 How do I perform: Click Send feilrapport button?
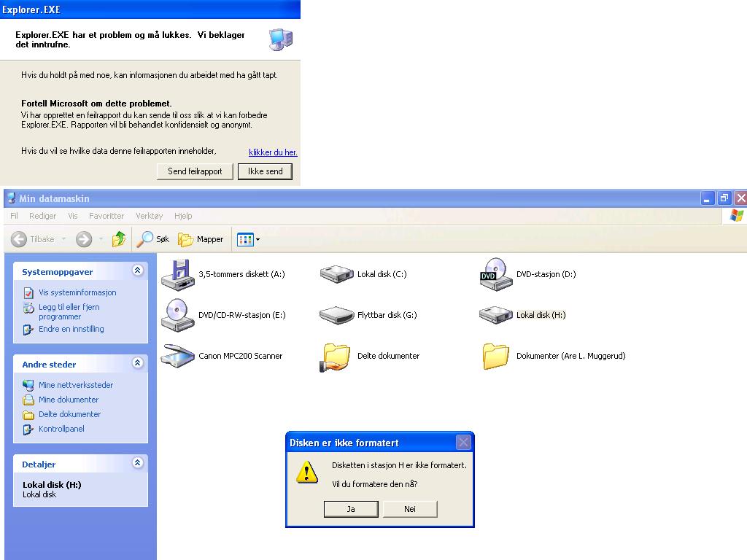click(x=195, y=171)
